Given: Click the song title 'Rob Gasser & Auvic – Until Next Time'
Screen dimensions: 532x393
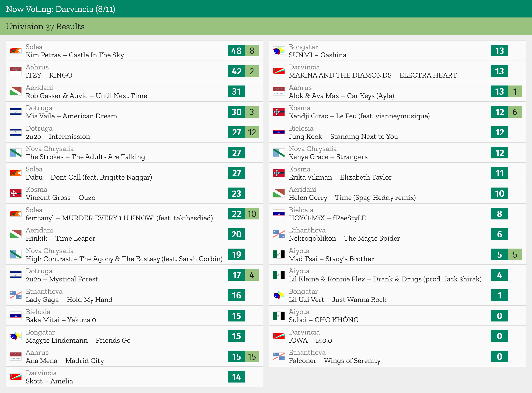Looking at the screenshot, I should [86, 96].
